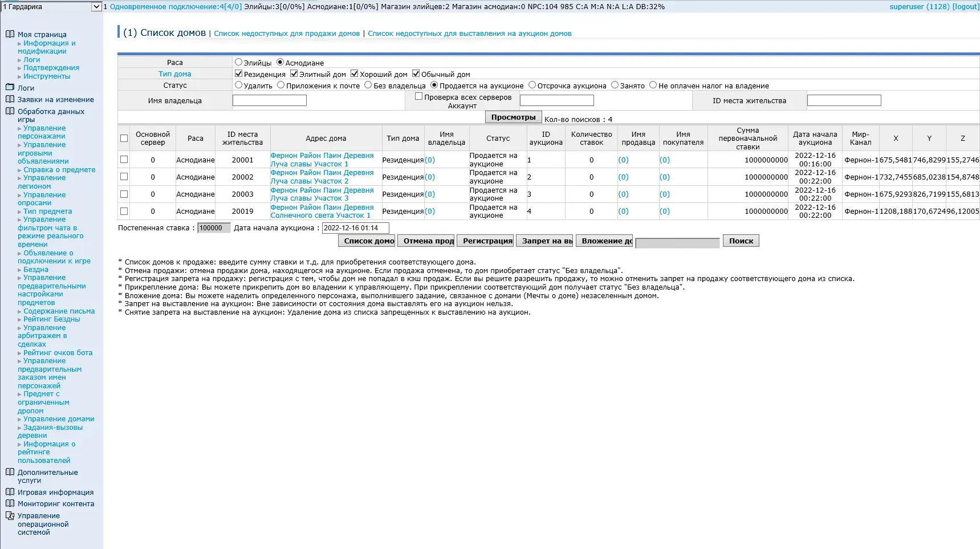Open Подтверждения under Моя страница
Viewport: 980px width, 549px height.
pyautogui.click(x=51, y=68)
